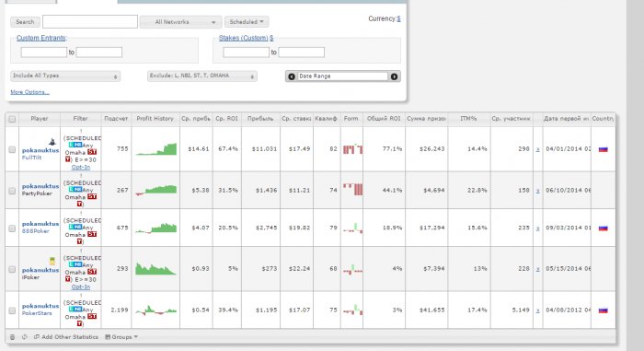This screenshot has height=351, width=644.
Task: Click the trash icon below the table
Action: pos(12,337)
